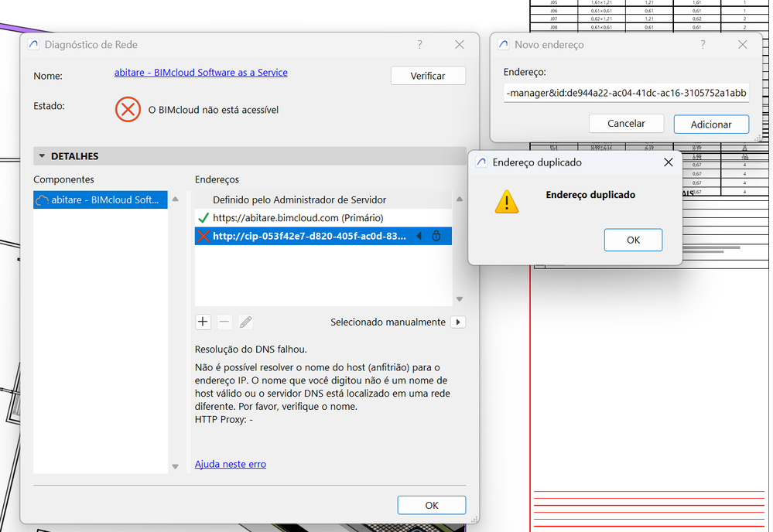Click the green checkmark on primary address
The width and height of the screenshot is (773, 532).
[203, 218]
